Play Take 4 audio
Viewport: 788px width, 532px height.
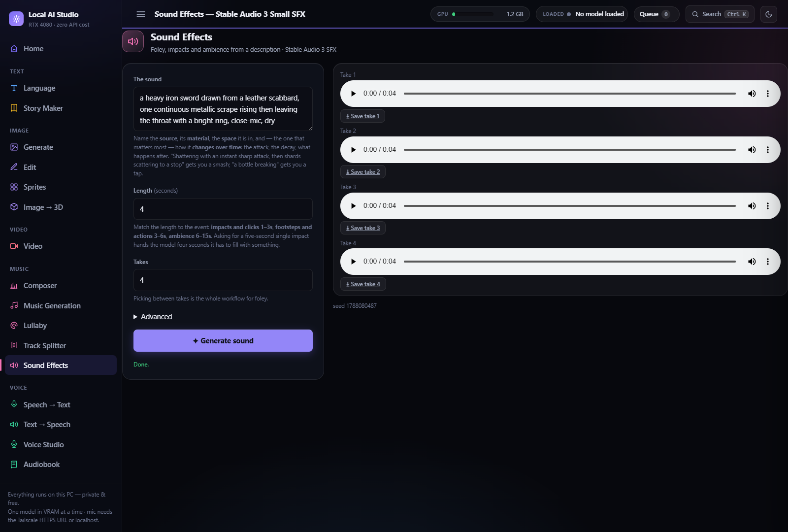353,262
